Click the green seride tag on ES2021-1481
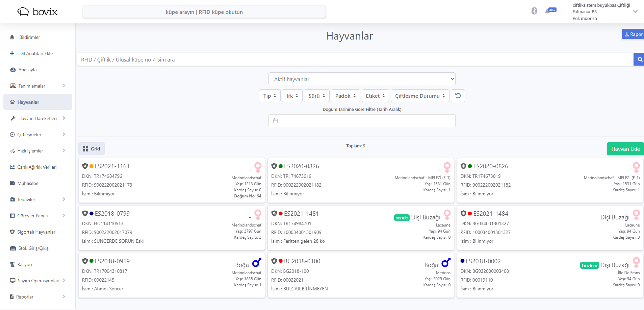Screen dimensions: 644x310 402,218
